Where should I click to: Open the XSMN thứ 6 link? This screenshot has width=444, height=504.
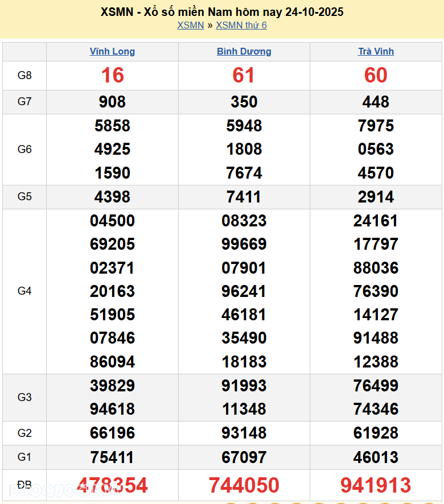coord(241,25)
